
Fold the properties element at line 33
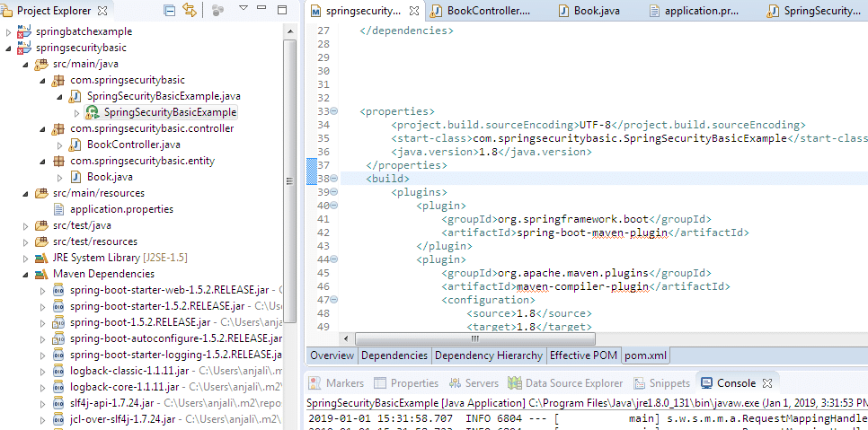[x=334, y=111]
